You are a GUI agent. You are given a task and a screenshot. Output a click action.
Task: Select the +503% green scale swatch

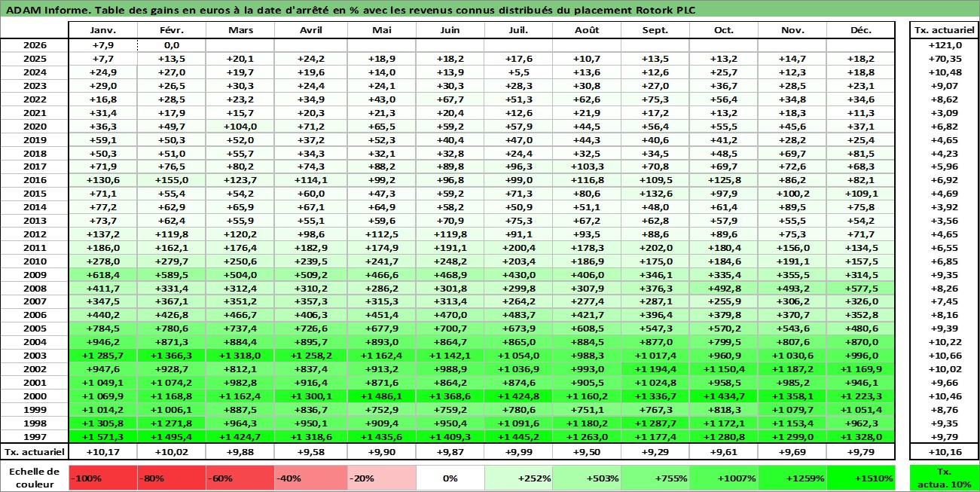[x=586, y=478]
